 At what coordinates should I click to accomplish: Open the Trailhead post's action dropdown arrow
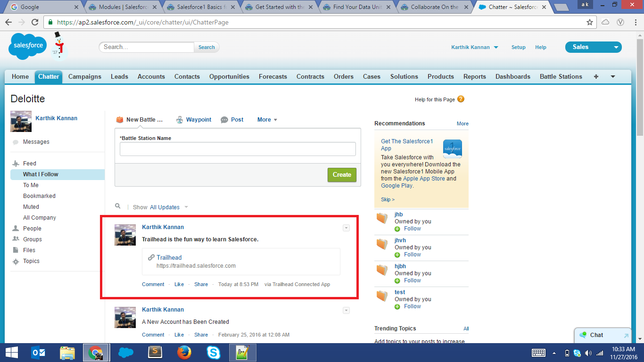346,228
